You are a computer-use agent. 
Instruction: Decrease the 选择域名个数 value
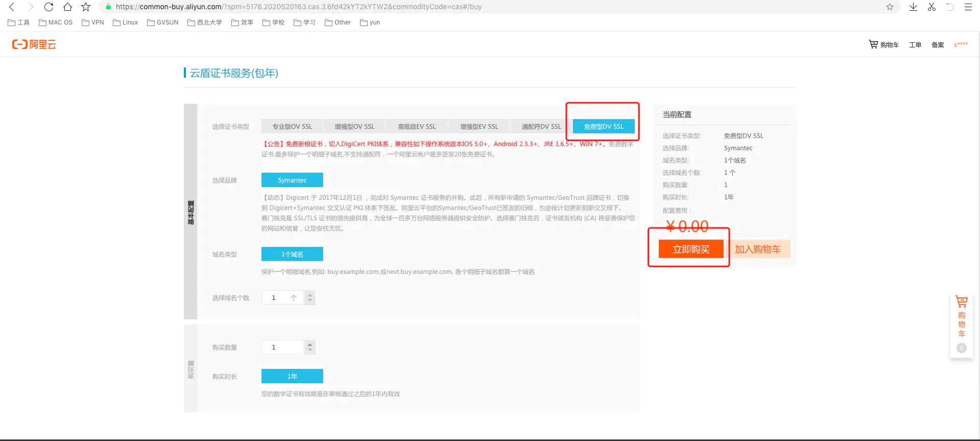click(x=310, y=301)
